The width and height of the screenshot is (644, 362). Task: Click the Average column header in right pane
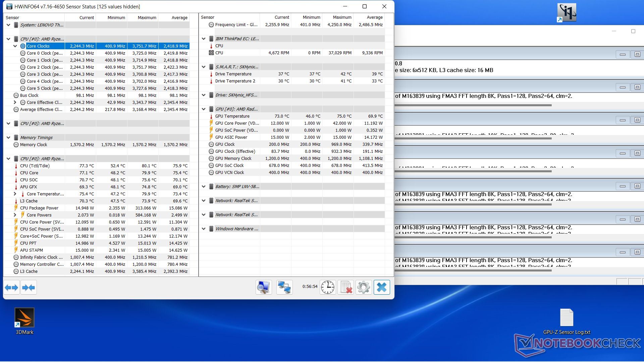click(x=374, y=17)
